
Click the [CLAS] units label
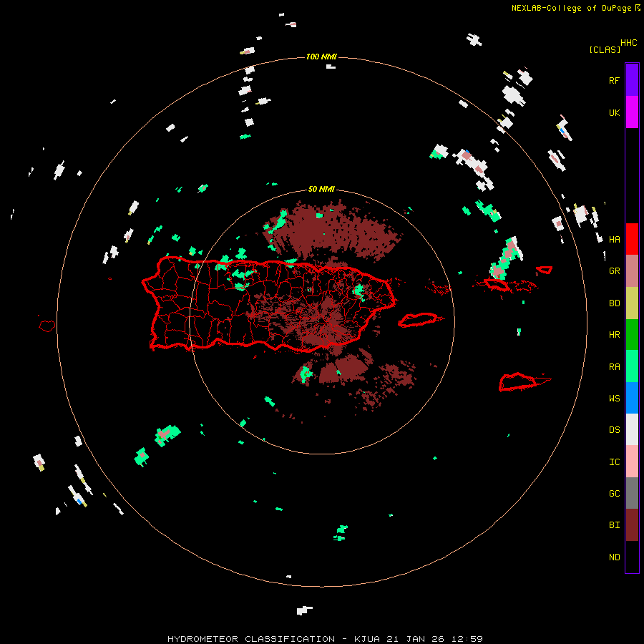point(605,49)
